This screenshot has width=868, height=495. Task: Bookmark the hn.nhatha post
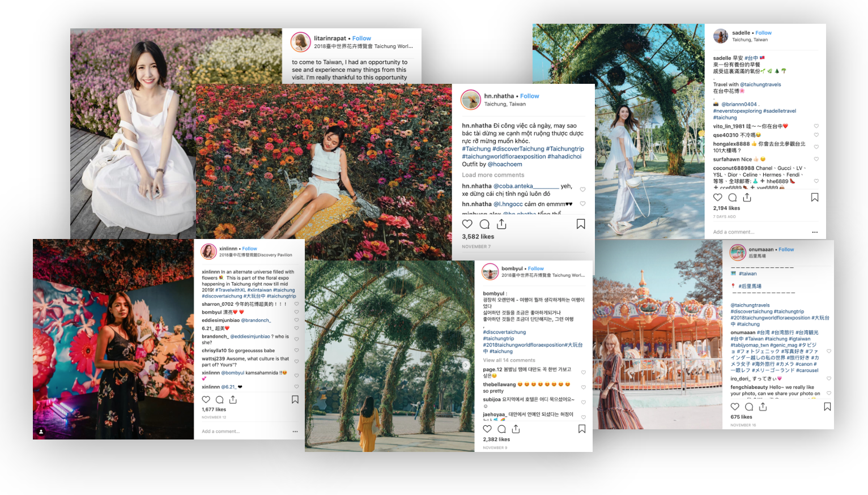point(581,224)
